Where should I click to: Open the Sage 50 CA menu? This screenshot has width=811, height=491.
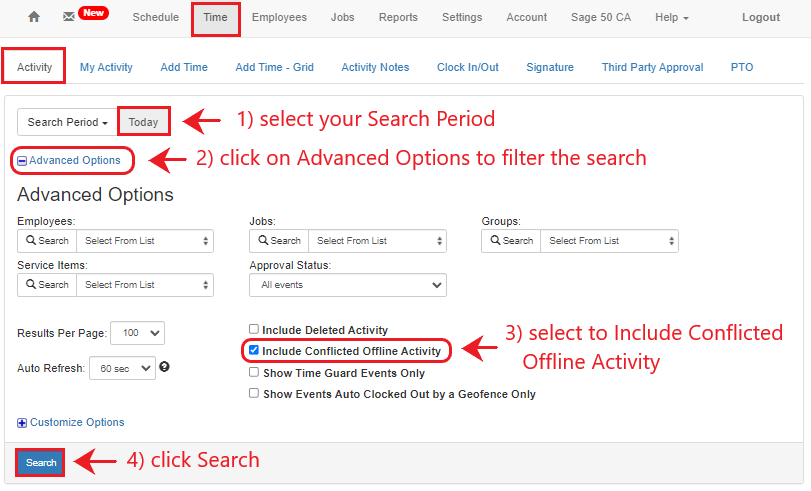coord(601,18)
